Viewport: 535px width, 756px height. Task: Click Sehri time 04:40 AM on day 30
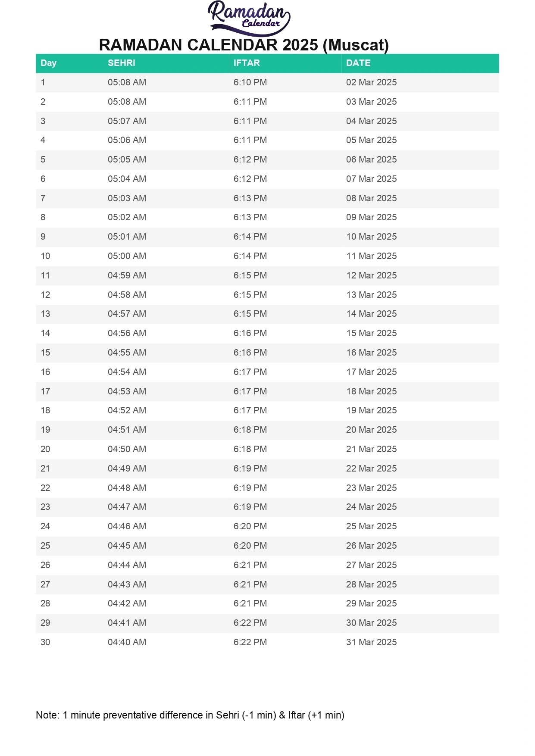tap(127, 642)
